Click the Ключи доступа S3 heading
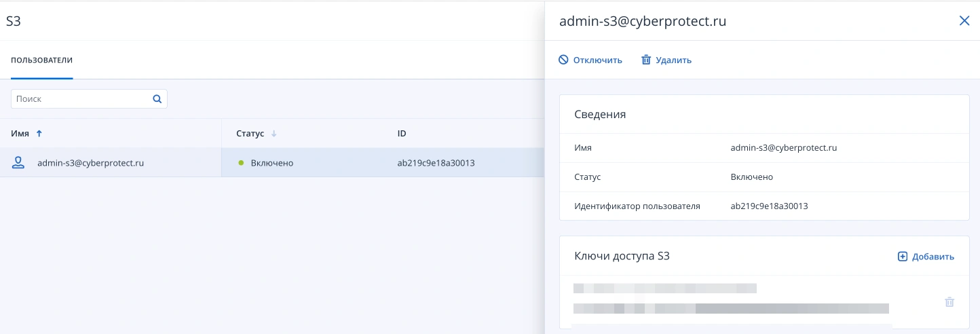Viewport: 980px width, 334px height. coord(622,256)
